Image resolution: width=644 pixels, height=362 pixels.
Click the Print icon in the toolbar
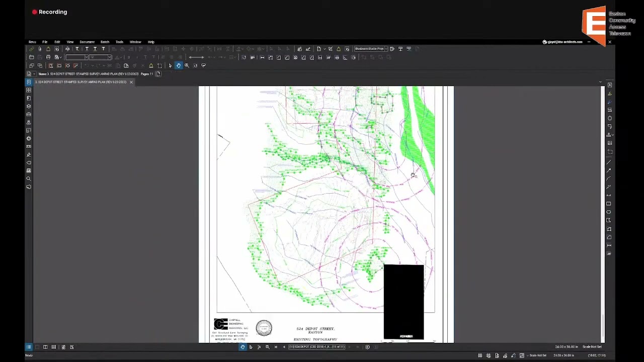(48, 57)
